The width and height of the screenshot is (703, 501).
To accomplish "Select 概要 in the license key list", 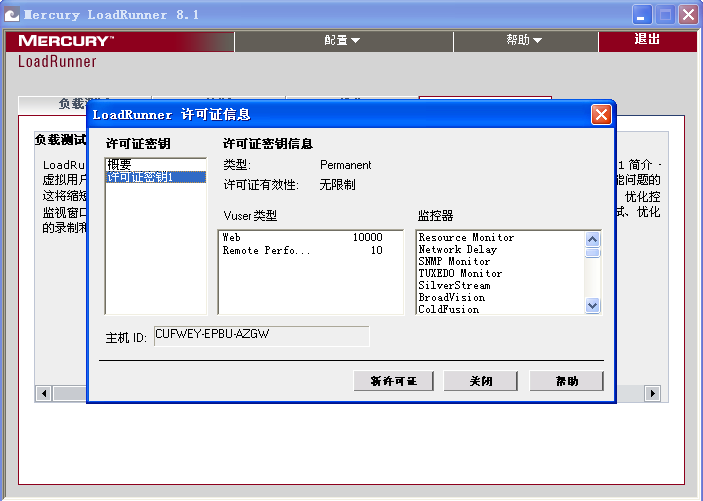I will [x=156, y=164].
